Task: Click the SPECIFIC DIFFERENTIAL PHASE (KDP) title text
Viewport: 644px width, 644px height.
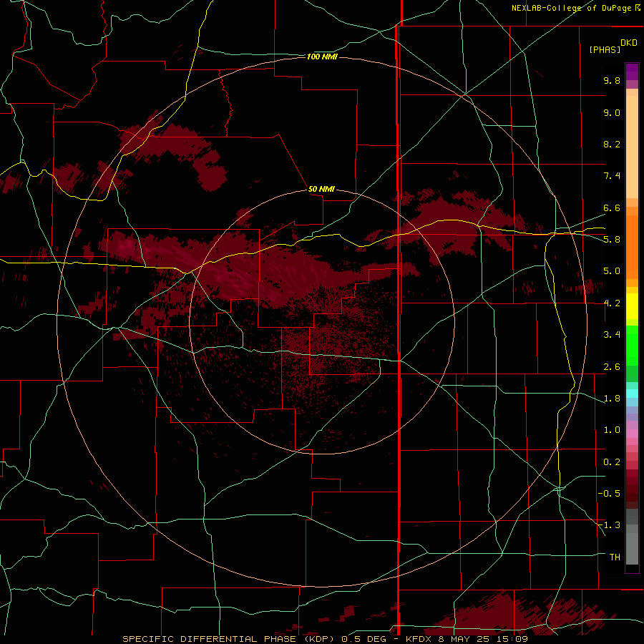Action: (229, 639)
